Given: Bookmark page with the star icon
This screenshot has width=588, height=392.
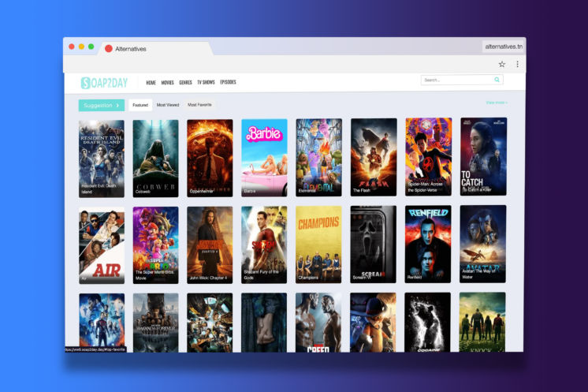Looking at the screenshot, I should 502,64.
